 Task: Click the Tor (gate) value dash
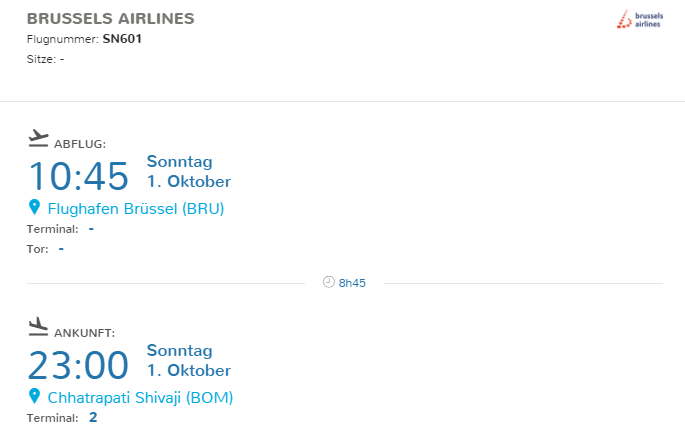pos(61,248)
